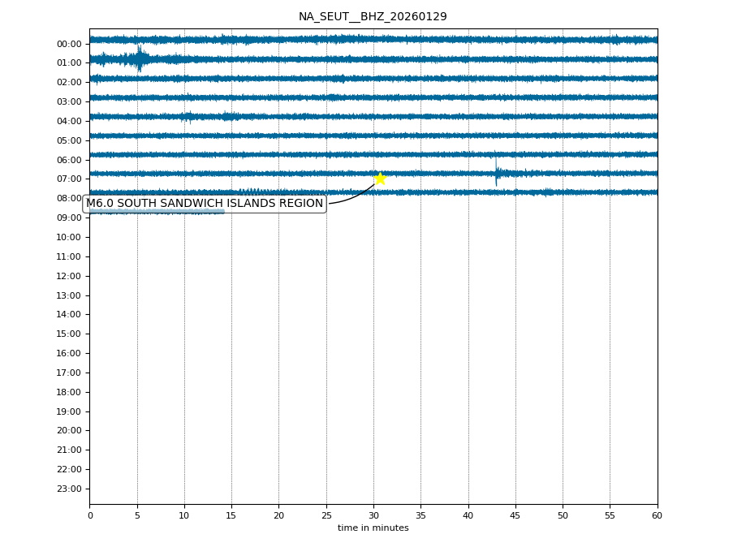Click the 15 tick on the minutes axis
The width and height of the screenshot is (746, 560).
pos(231,515)
